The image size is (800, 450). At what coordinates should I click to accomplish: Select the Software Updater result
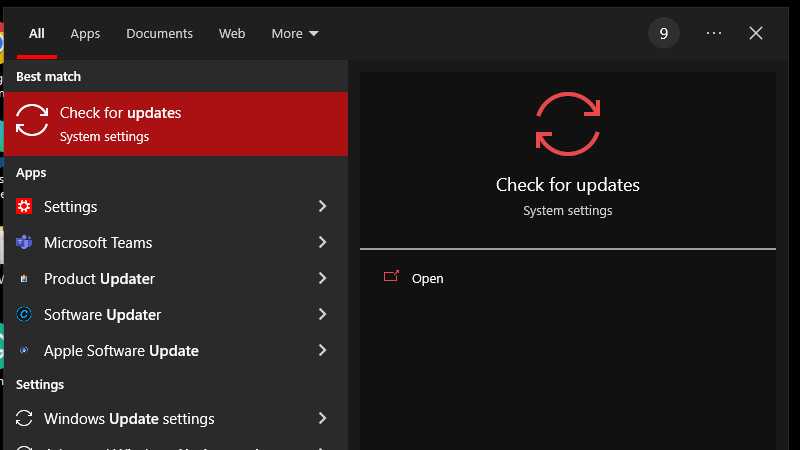[x=176, y=314]
